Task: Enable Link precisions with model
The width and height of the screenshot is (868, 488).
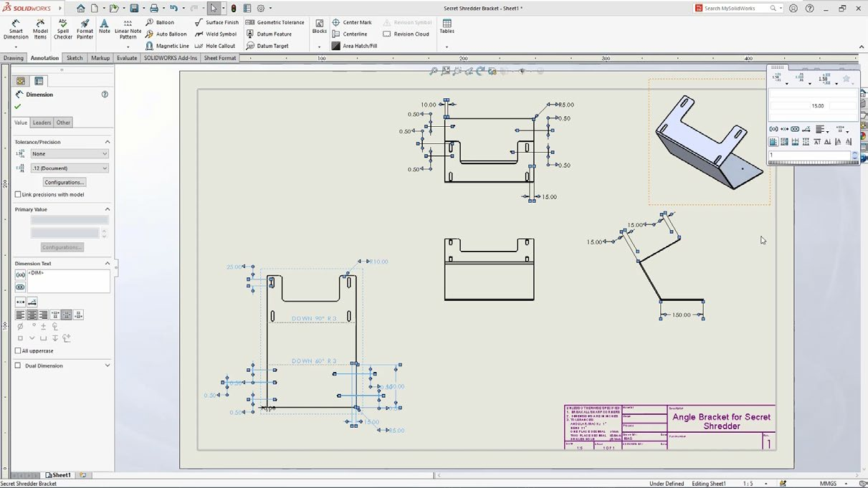Action: tap(18, 194)
